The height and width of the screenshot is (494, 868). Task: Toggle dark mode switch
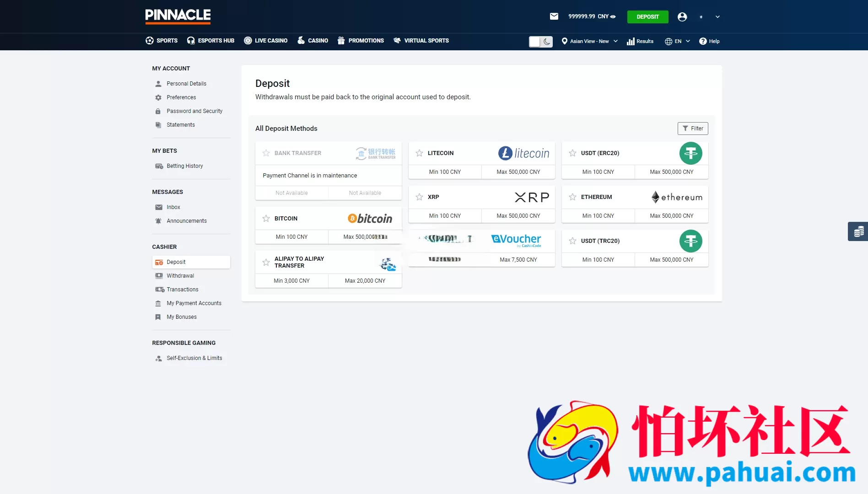pyautogui.click(x=541, y=42)
